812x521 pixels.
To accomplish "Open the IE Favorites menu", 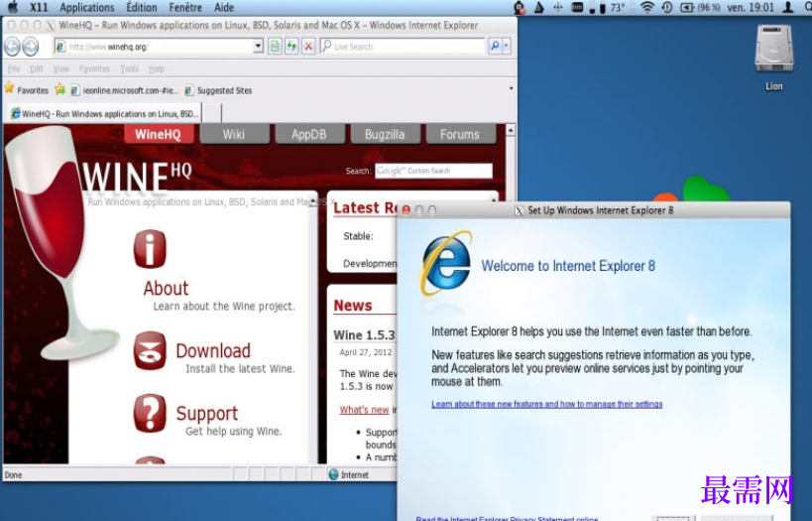I will (94, 68).
